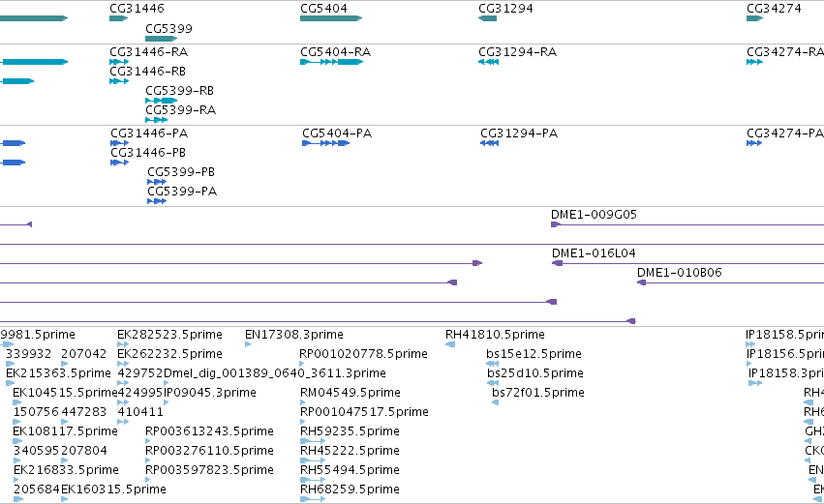Screen dimensions: 824x504
Task: Open EST EK215363.5prime
Action: coord(58,373)
